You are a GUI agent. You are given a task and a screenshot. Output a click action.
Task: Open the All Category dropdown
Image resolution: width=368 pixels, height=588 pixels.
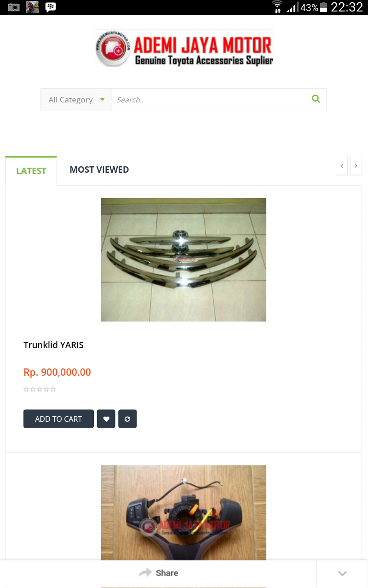pos(76,100)
